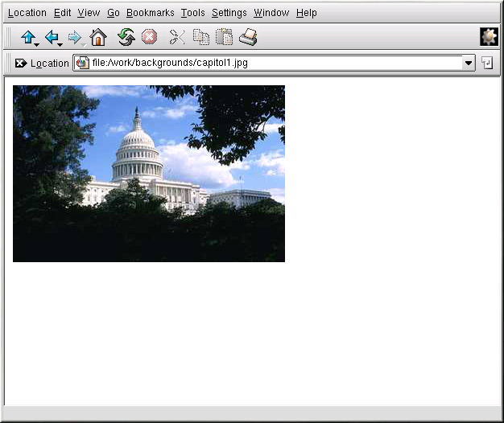Viewport: 504px width, 423px height.
Task: Go to the Home location icon
Action: 98,37
